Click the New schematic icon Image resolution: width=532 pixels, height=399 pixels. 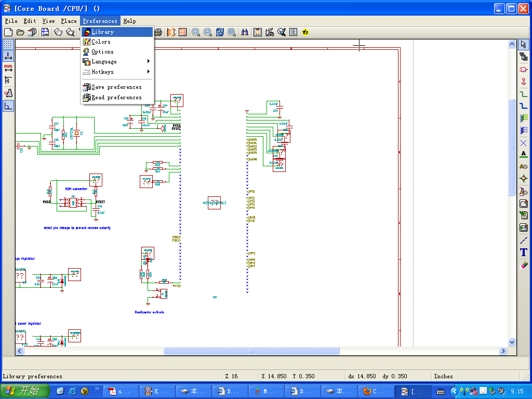(x=8, y=32)
